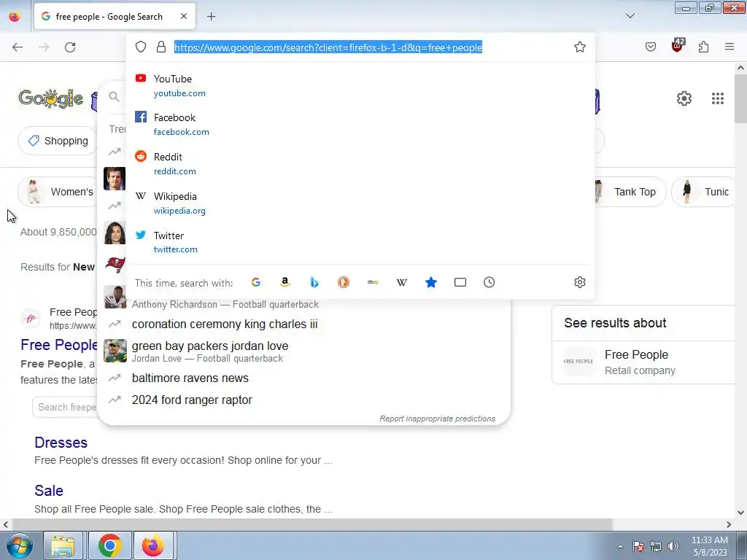
Task: Search history with the clock icon
Action: coord(489,282)
